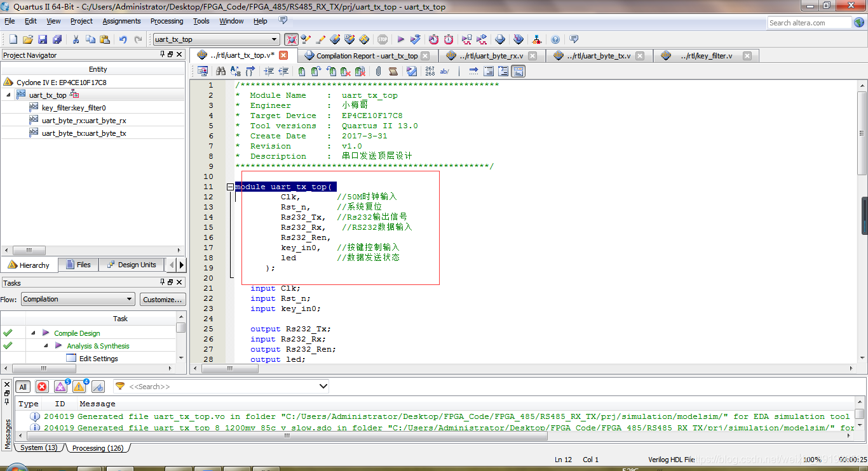The width and height of the screenshot is (868, 471).
Task: Collapse the Compile Design task node
Action: (33, 333)
